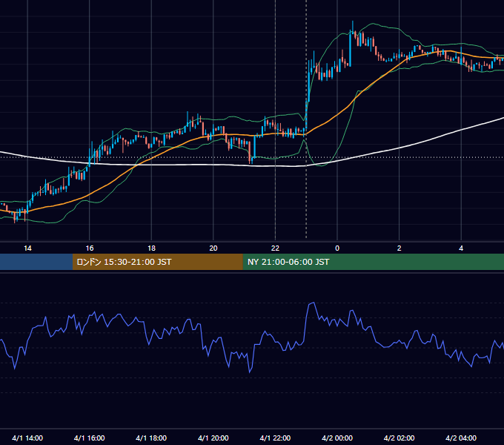Click the highest candlestick wick after midnight
Image resolution: width=504 pixels, height=445 pixels.
point(353,26)
